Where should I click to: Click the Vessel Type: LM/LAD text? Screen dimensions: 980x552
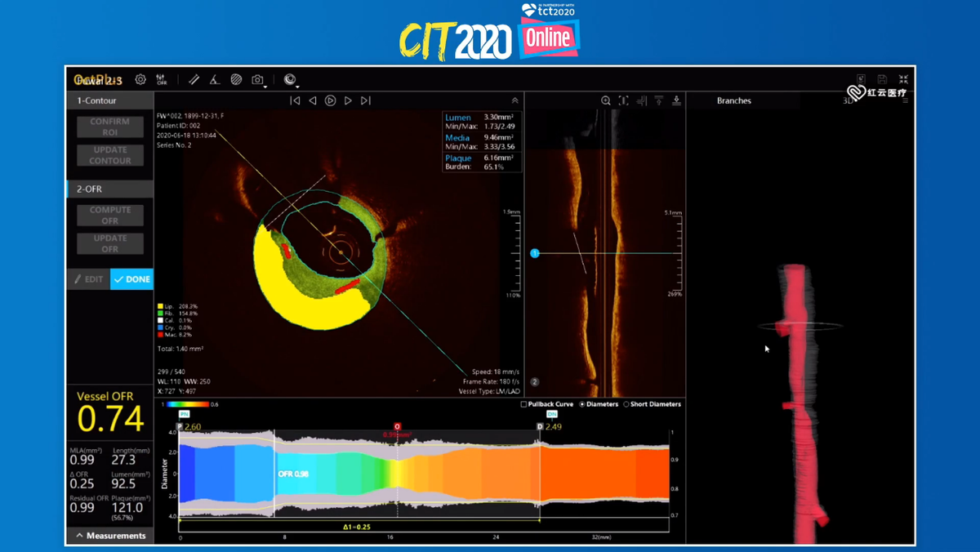tap(490, 392)
